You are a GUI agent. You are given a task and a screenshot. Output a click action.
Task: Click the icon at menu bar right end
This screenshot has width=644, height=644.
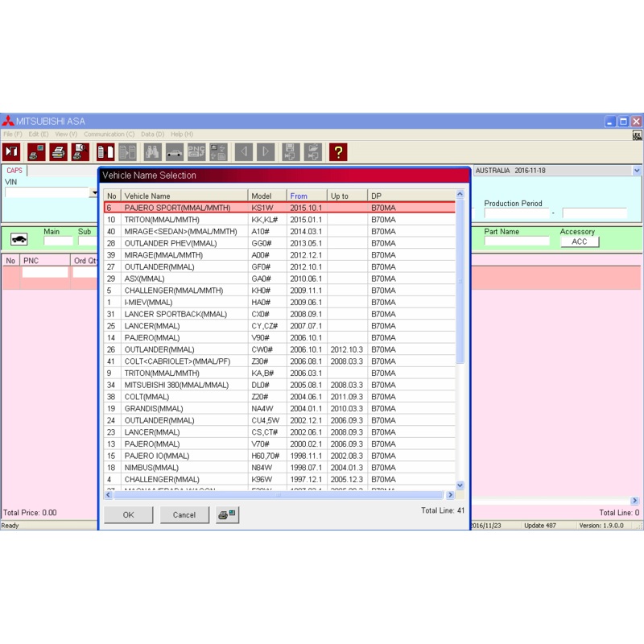pyautogui.click(x=637, y=135)
